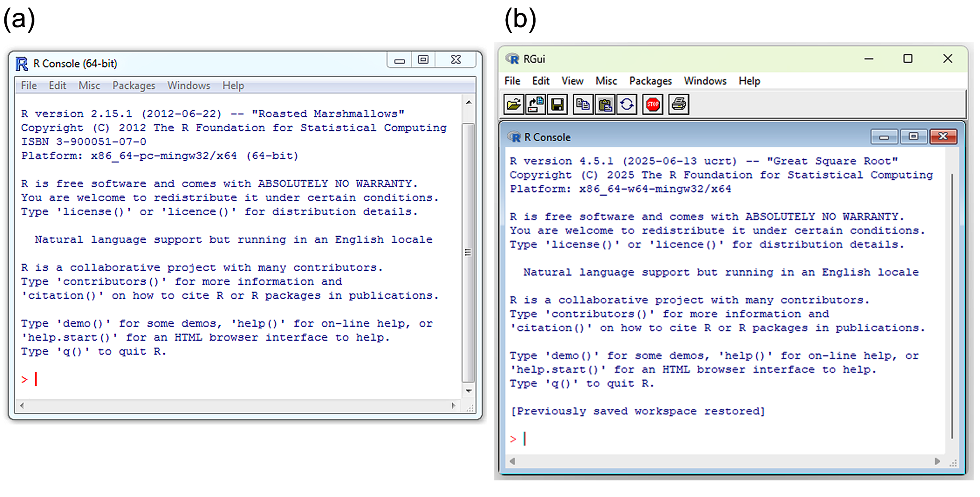Select the Open script toolbar icon in RGui
The image size is (980, 497).
point(514,104)
